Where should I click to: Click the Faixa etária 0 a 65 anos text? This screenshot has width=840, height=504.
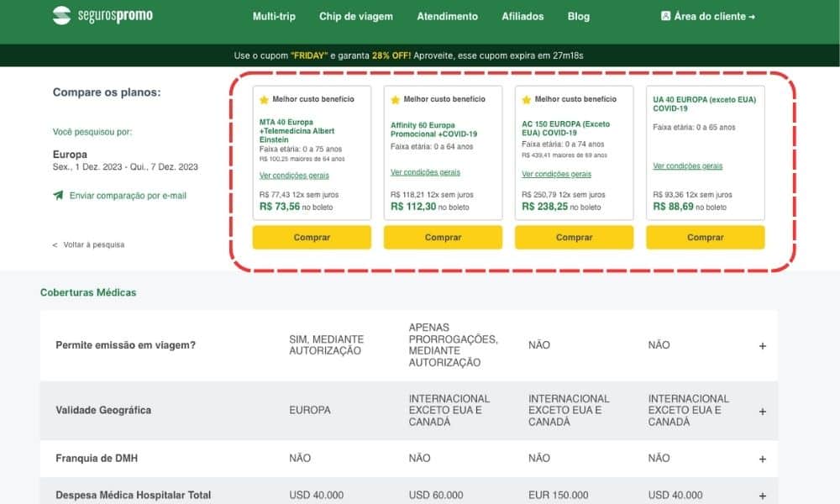point(694,128)
